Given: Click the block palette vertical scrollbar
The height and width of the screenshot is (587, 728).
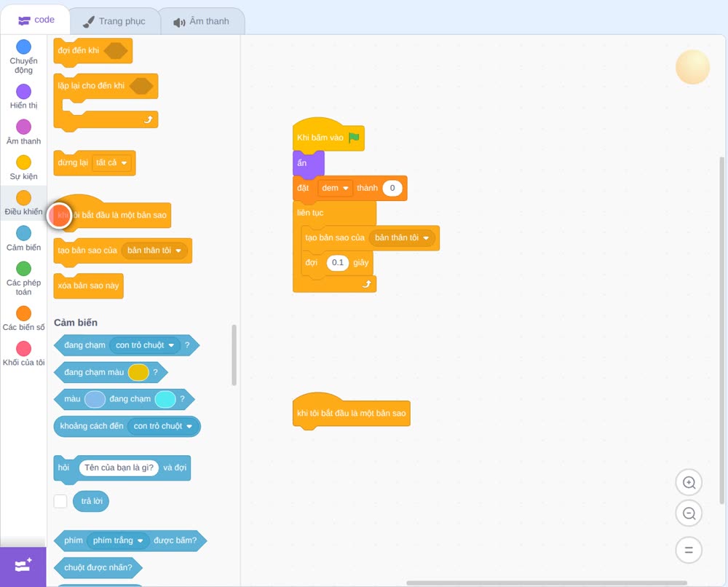Looking at the screenshot, I should (x=234, y=355).
